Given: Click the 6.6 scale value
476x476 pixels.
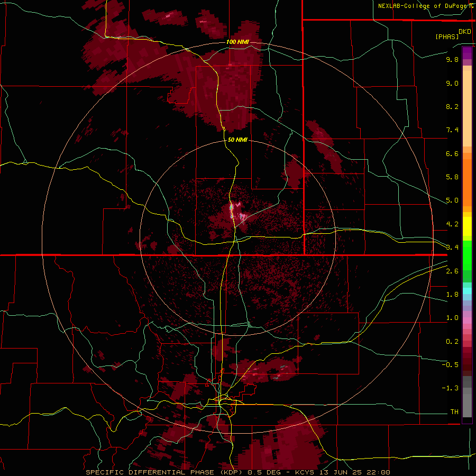Looking at the screenshot, I should tap(452, 153).
